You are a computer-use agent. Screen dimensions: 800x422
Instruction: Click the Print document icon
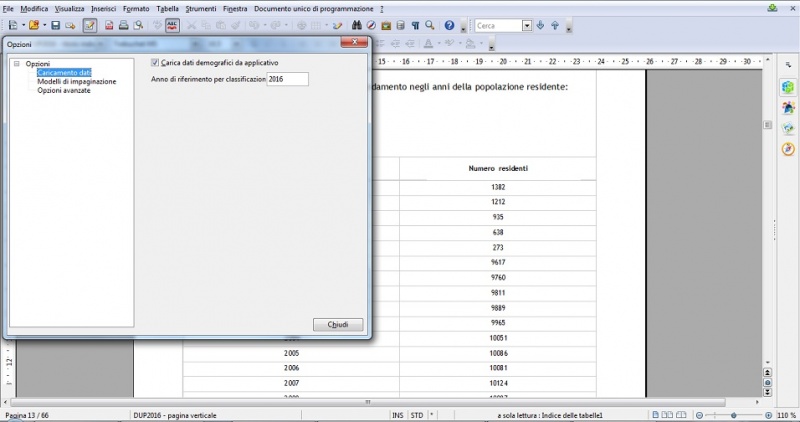[x=123, y=25]
